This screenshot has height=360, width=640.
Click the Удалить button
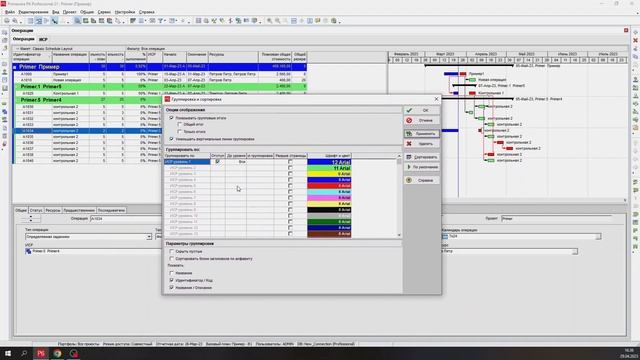pyautogui.click(x=422, y=144)
